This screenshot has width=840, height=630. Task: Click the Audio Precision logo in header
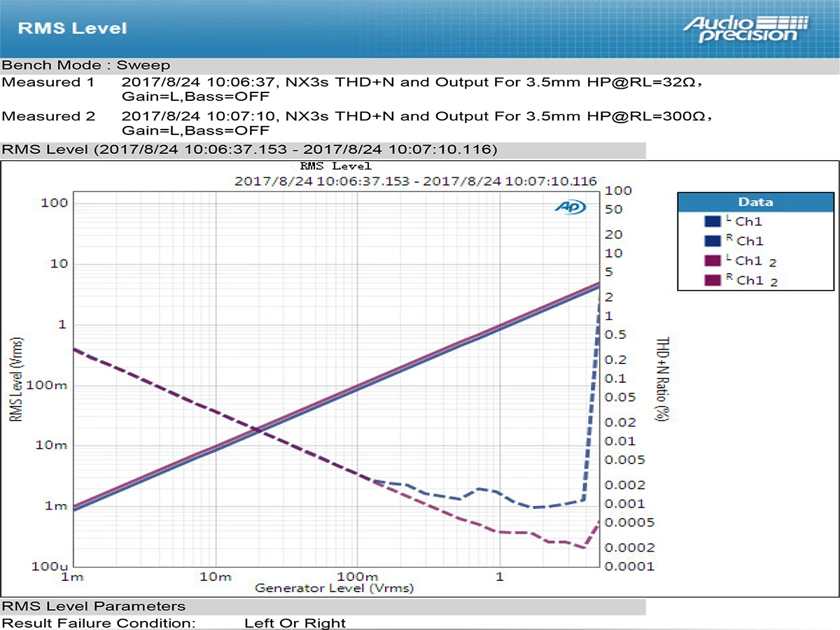point(746,29)
